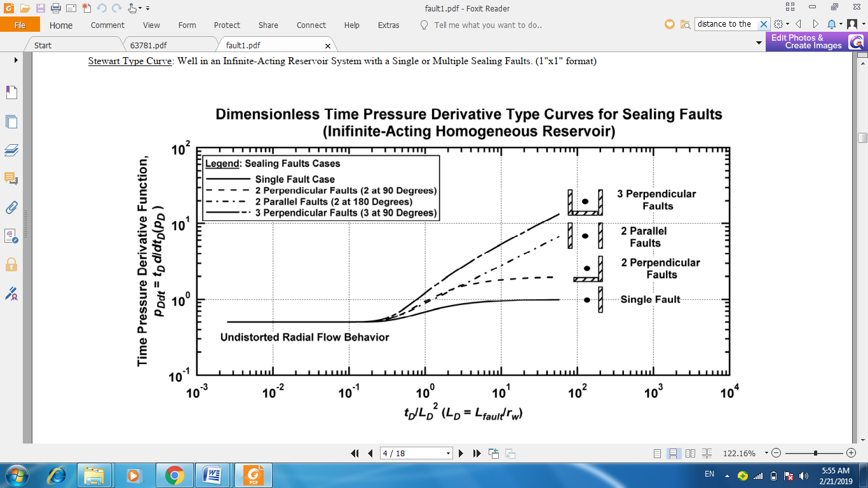The height and width of the screenshot is (488, 868).
Task: Click the orange File button
Action: click(x=20, y=25)
